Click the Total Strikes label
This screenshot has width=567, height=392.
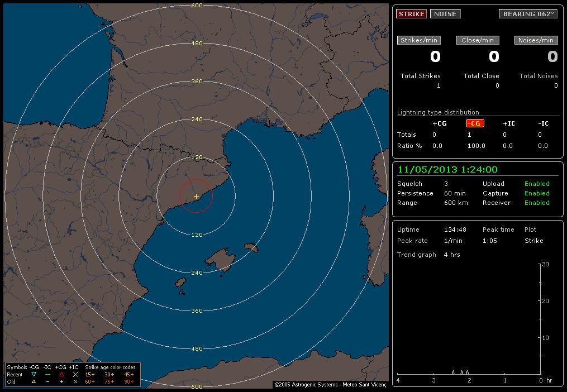click(420, 76)
